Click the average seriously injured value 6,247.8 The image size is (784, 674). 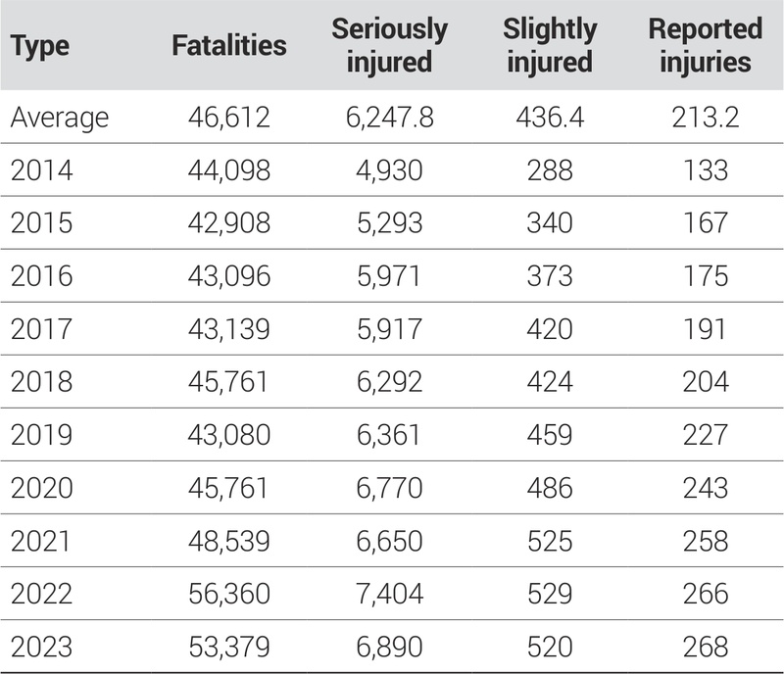coord(388,119)
